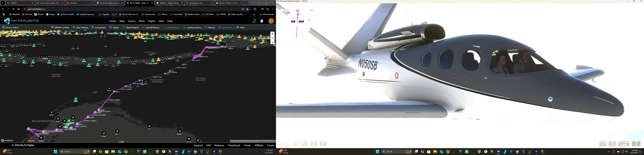Open a new browser tab
Image resolution: width=644 pixels, height=155 pixels.
247,3
